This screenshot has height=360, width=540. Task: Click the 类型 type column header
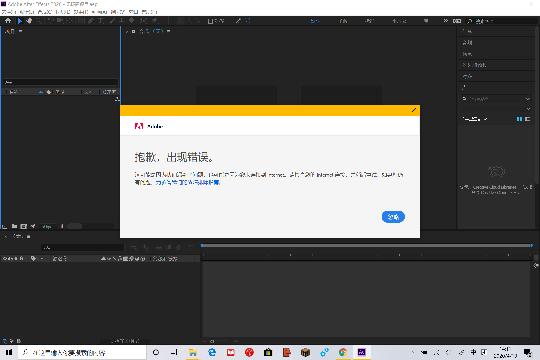[60, 92]
